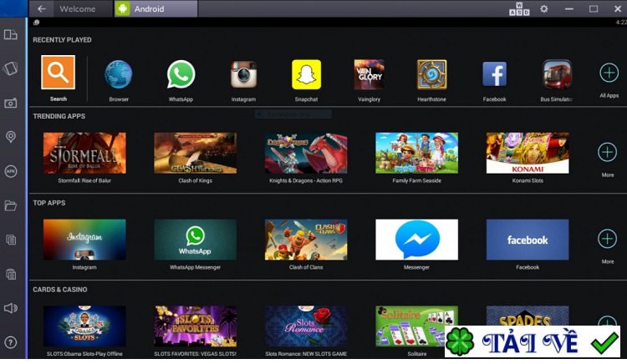
Task: Launch Bus Simulator app icon
Action: pyautogui.click(x=557, y=74)
